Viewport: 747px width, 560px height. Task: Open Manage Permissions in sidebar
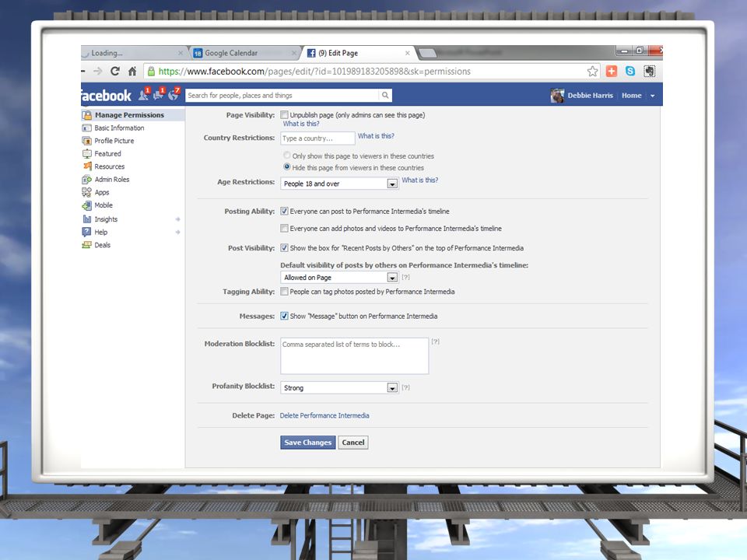pyautogui.click(x=132, y=115)
